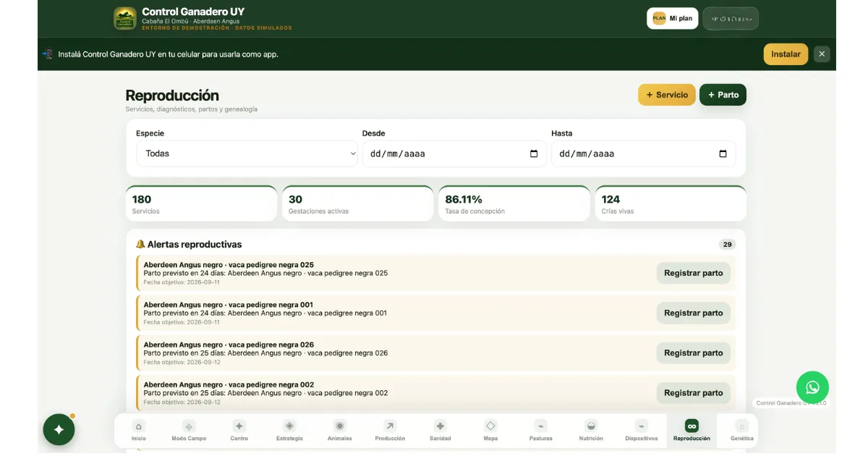Click the 124 Crías vivas card
This screenshot has height=456, width=868.
(671, 203)
